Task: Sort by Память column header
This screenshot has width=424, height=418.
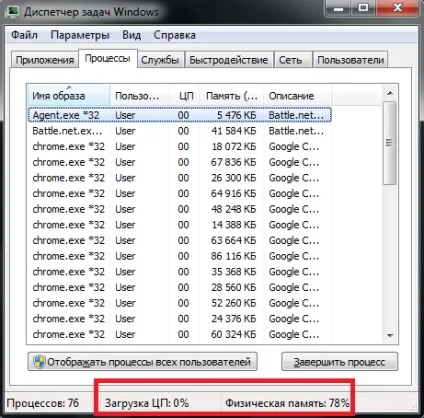Action: coord(232,96)
